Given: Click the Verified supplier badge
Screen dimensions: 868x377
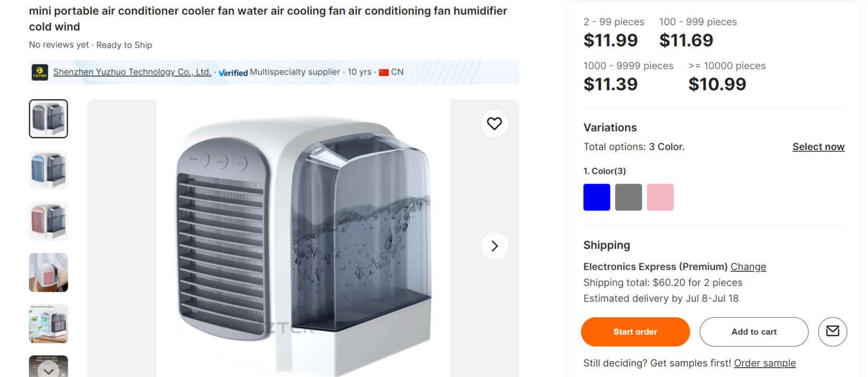Looking at the screenshot, I should [233, 72].
